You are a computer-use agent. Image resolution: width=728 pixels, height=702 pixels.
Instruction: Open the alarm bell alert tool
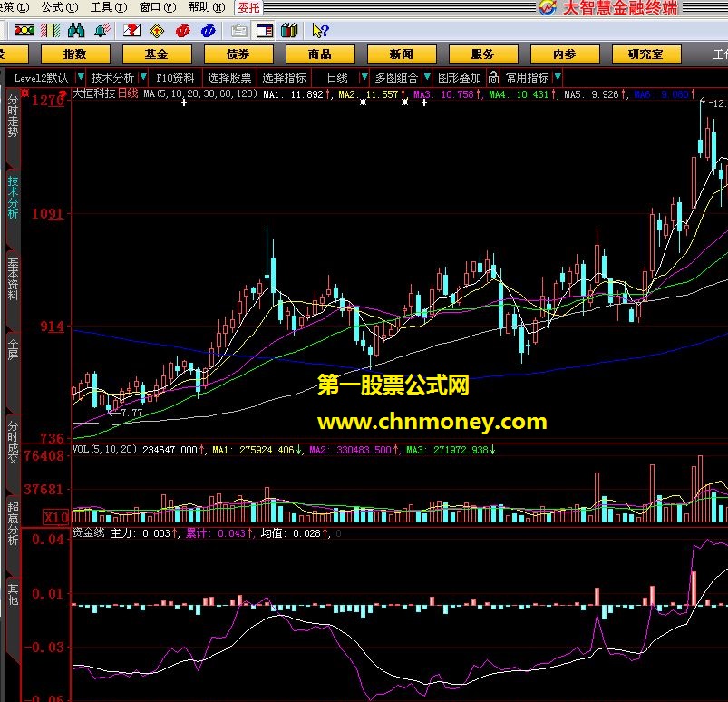click(x=102, y=31)
